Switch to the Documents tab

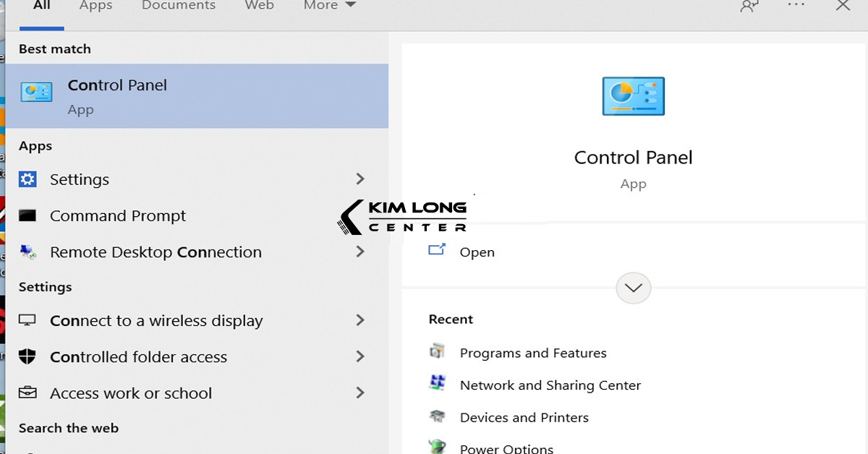pyautogui.click(x=178, y=6)
